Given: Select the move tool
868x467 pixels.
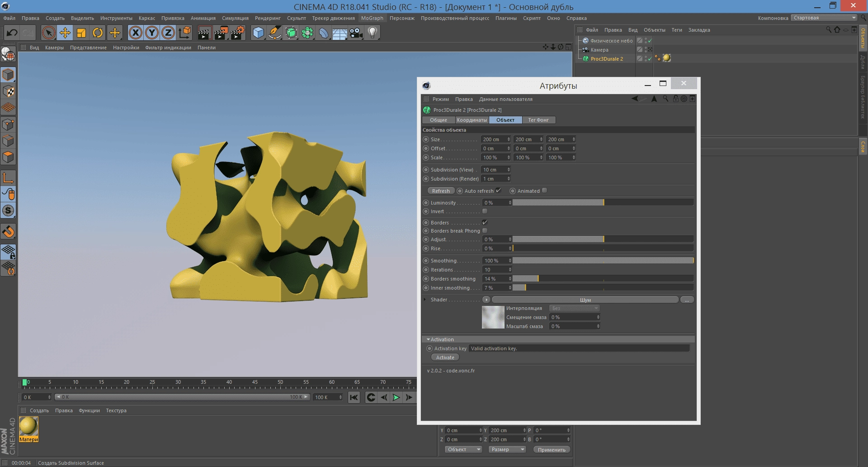Looking at the screenshot, I should pyautogui.click(x=65, y=33).
